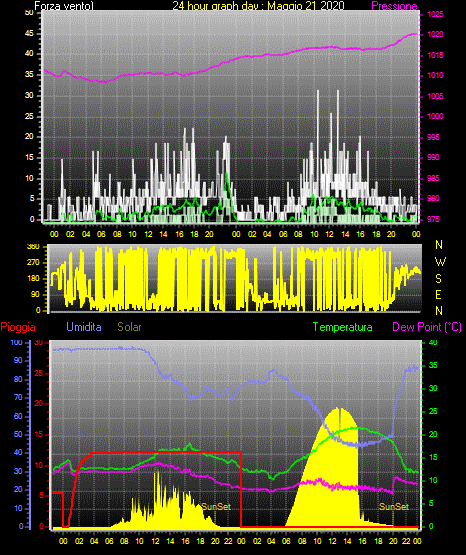Click the Dew Point (°C) legend label
This screenshot has width=466, height=555.
click(427, 327)
